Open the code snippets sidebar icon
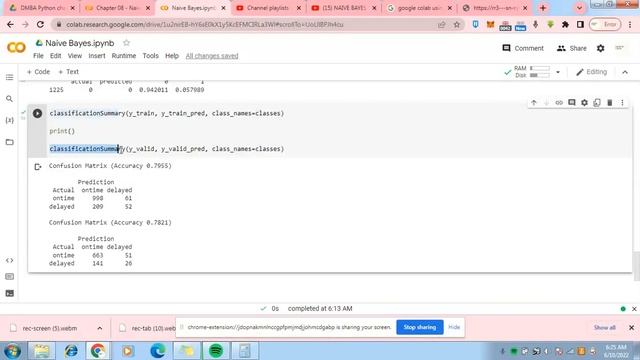The image size is (640, 360). [x=9, y=260]
